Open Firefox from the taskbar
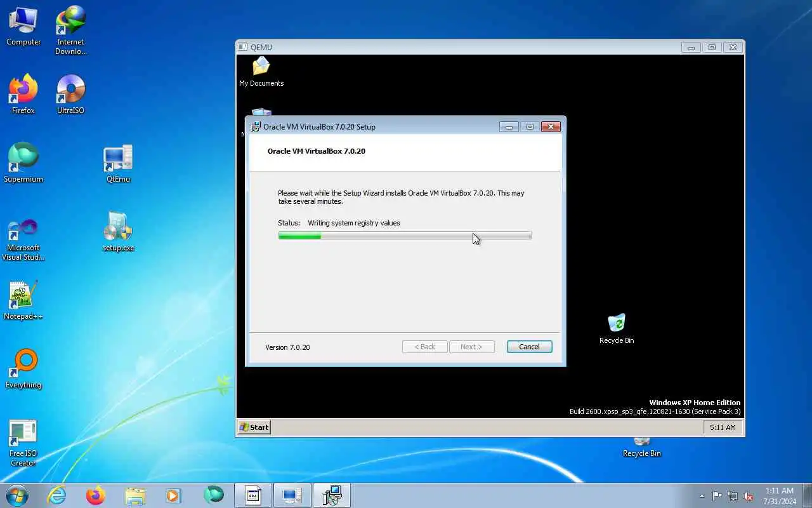The height and width of the screenshot is (508, 812). point(96,495)
